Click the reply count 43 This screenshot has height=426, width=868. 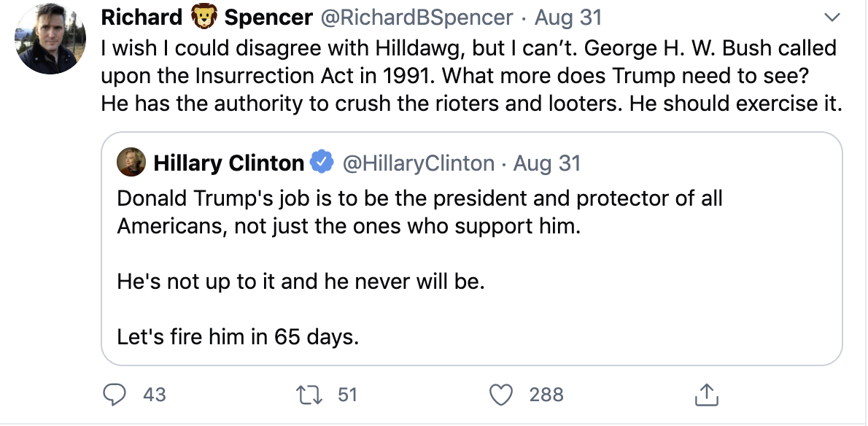154,395
